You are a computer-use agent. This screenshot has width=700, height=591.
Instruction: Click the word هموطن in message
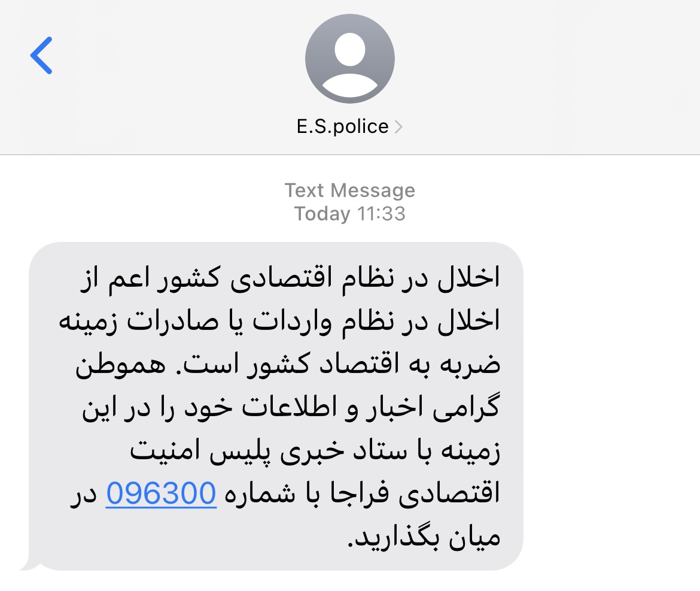tap(120, 365)
